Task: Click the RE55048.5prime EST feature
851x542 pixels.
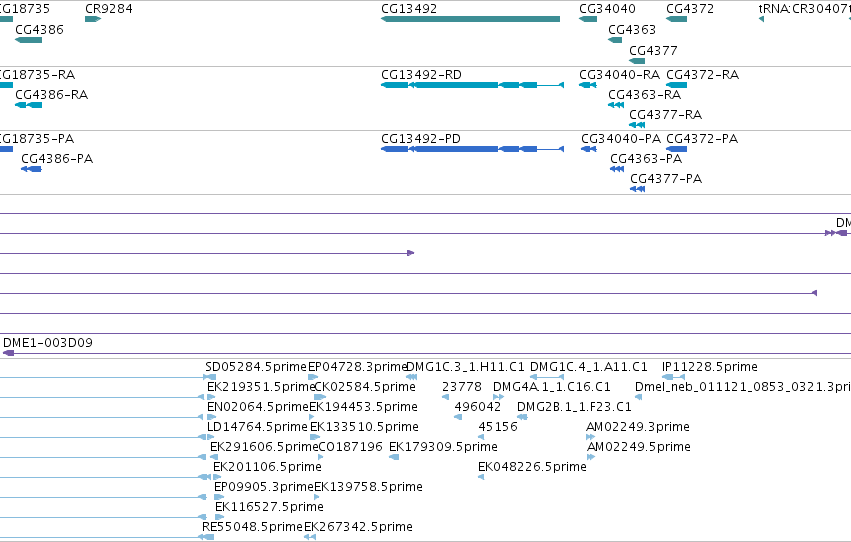Action: 206,537
